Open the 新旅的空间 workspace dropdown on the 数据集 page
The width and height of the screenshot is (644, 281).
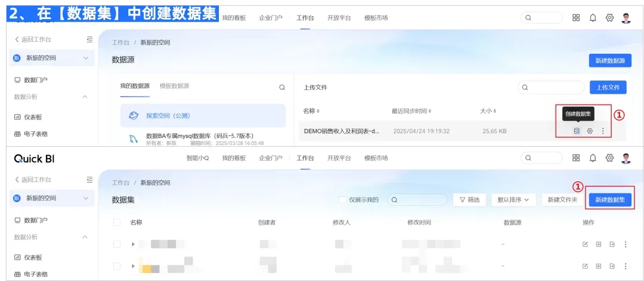[x=52, y=198]
